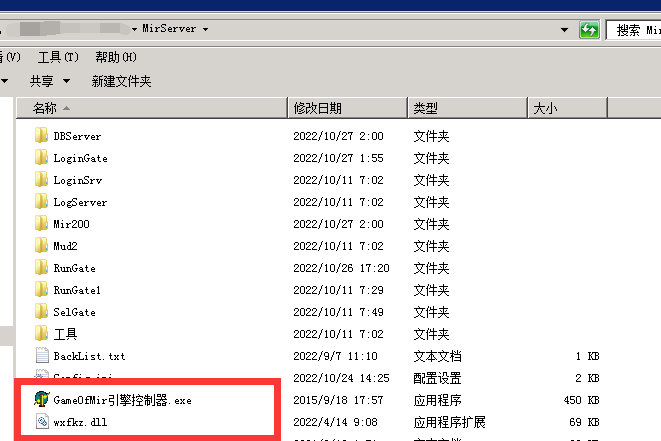
Task: Select the SelGate folder name
Action: [x=75, y=312]
